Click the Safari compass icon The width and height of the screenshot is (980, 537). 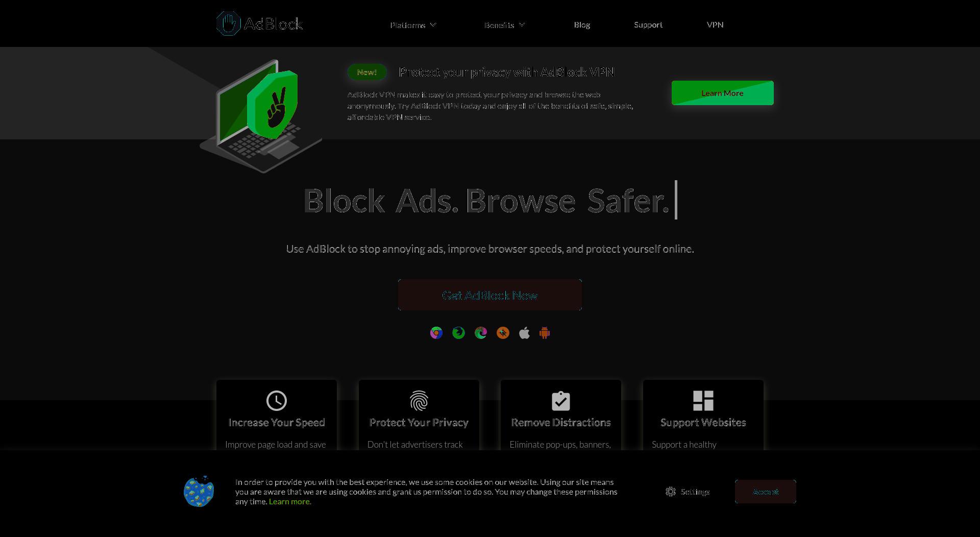coord(503,333)
